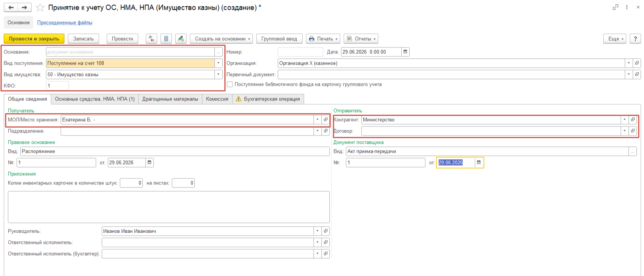Post document with the Провести button
The image size is (644, 276).
click(122, 39)
